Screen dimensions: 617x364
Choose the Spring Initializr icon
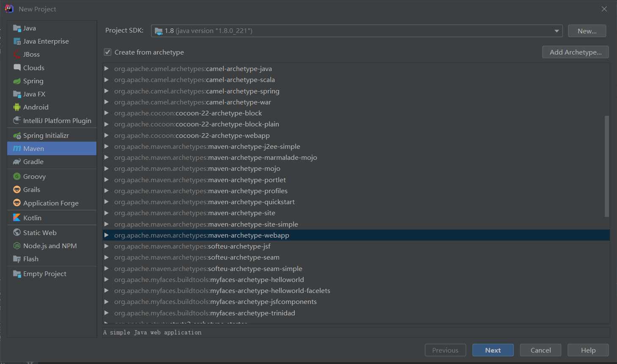pos(17,136)
